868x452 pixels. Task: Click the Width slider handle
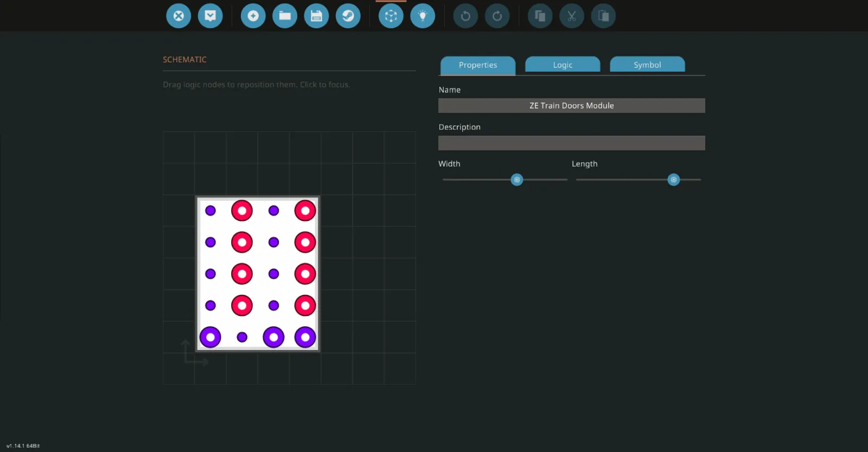[517, 180]
